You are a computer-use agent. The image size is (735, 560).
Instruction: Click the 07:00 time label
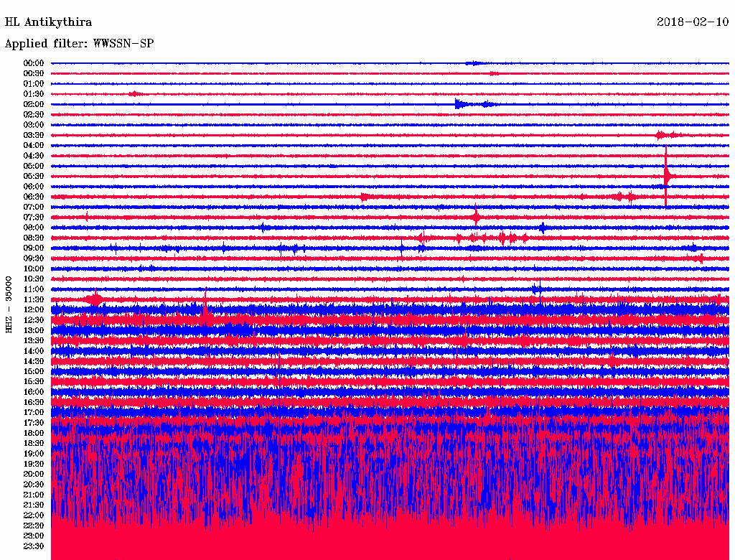pos(34,207)
